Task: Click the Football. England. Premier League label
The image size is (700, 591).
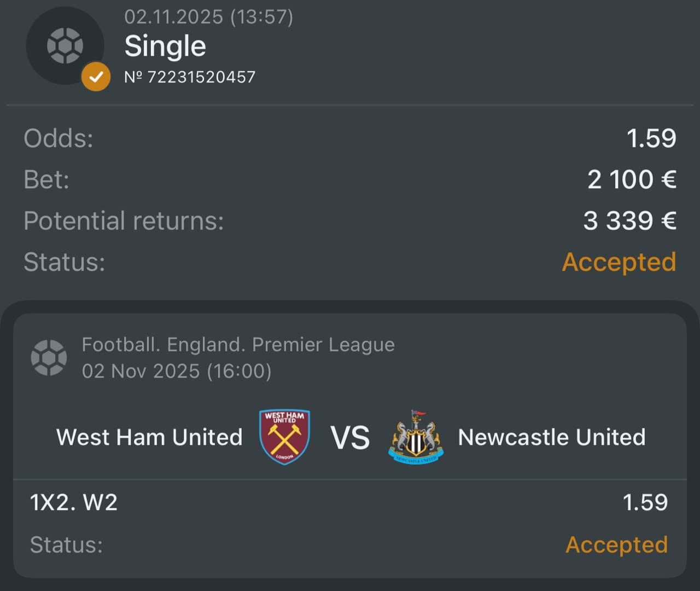Action: point(238,345)
